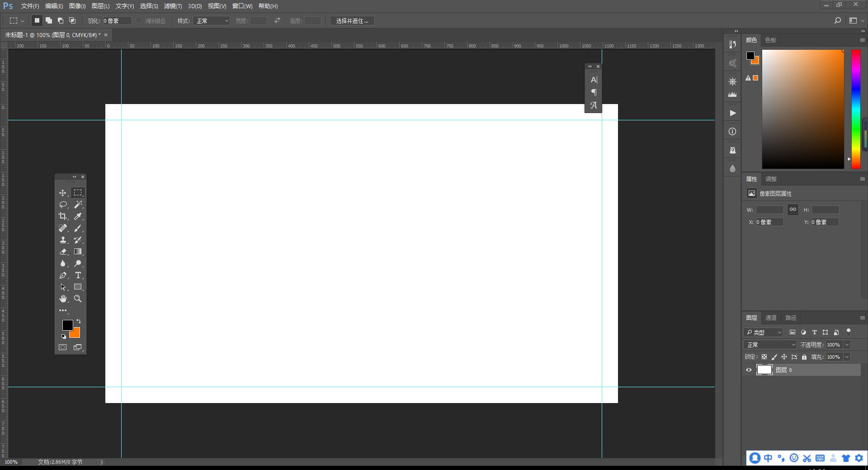Hide the 图层 0 layer
The image size is (868, 470).
pyautogui.click(x=749, y=370)
